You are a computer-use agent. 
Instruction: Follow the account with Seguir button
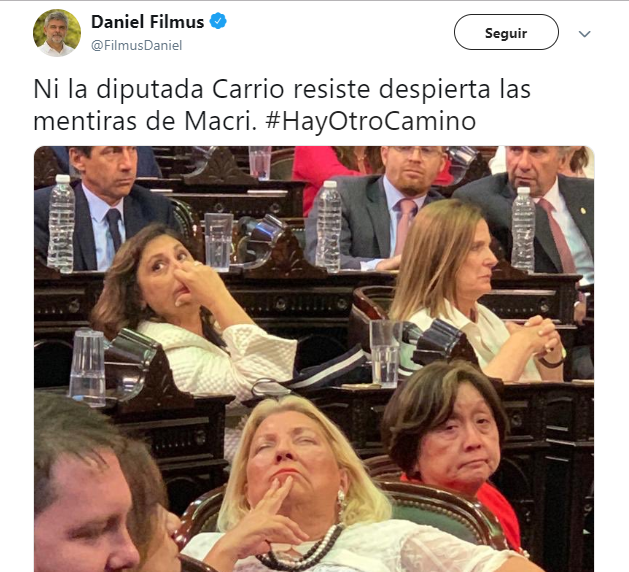click(506, 32)
